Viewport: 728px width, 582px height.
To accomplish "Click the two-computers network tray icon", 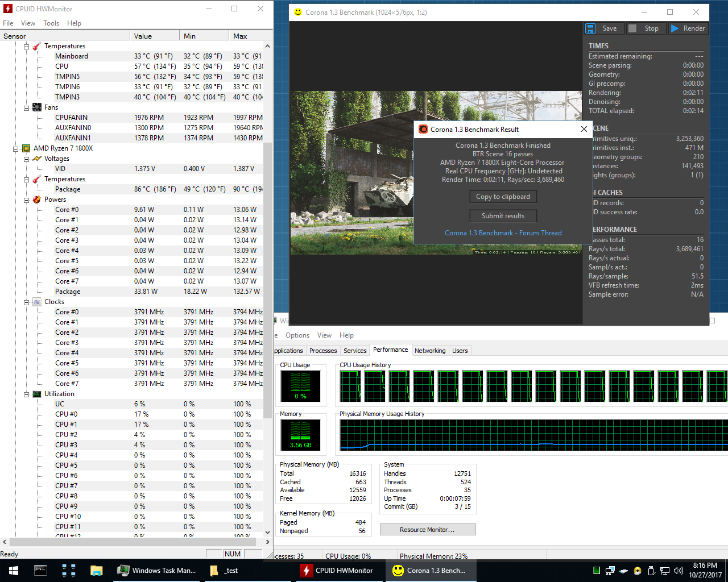I will [x=610, y=571].
